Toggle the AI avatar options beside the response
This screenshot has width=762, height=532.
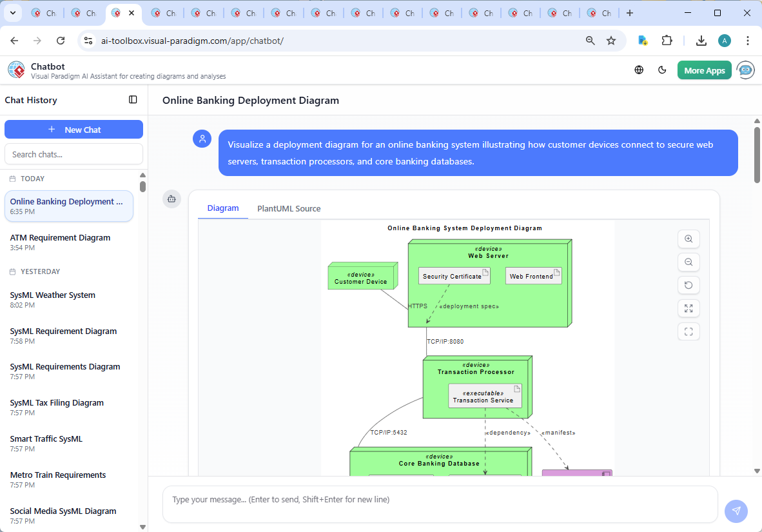pos(171,199)
